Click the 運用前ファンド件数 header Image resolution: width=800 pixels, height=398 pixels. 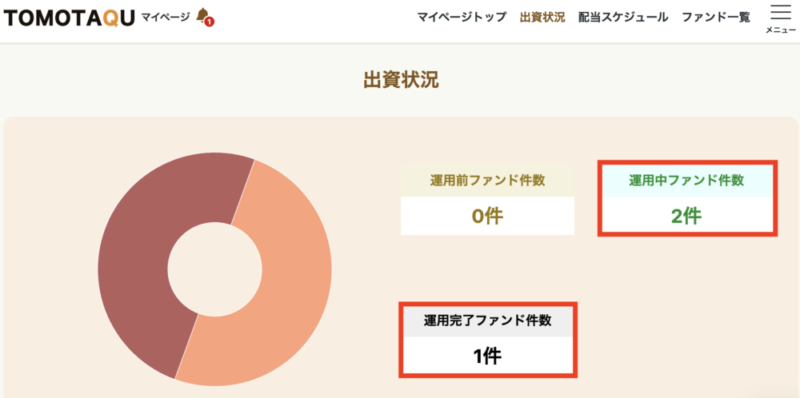487,180
